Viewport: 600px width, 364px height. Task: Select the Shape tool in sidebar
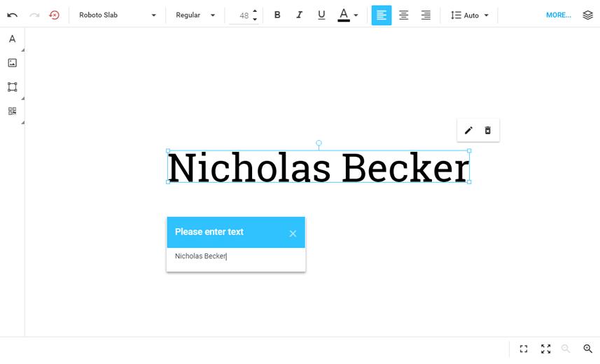click(12, 87)
